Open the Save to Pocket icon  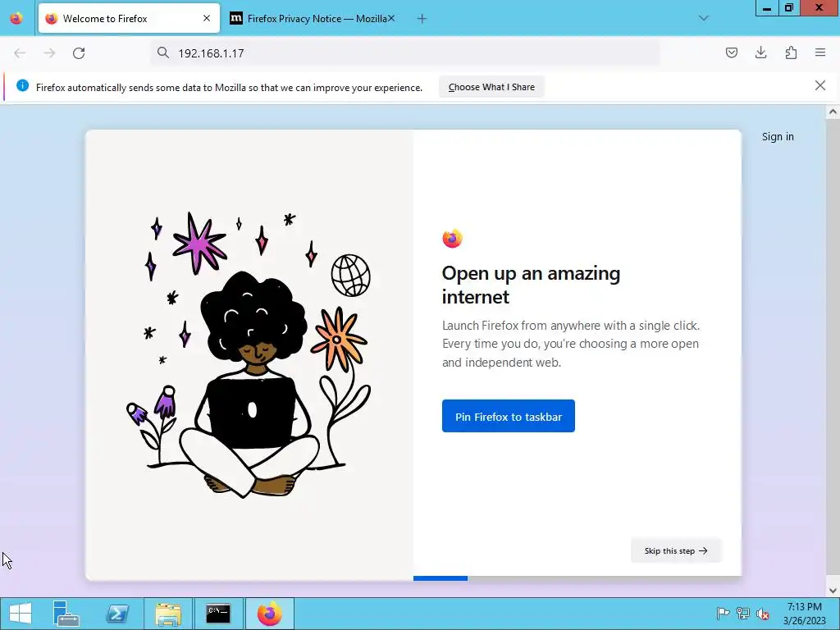point(731,52)
